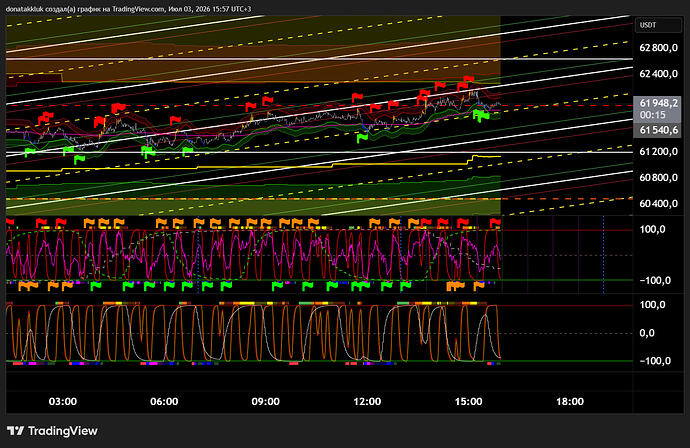Open the USDT currency selector
The width and height of the screenshot is (690, 448).
click(658, 25)
